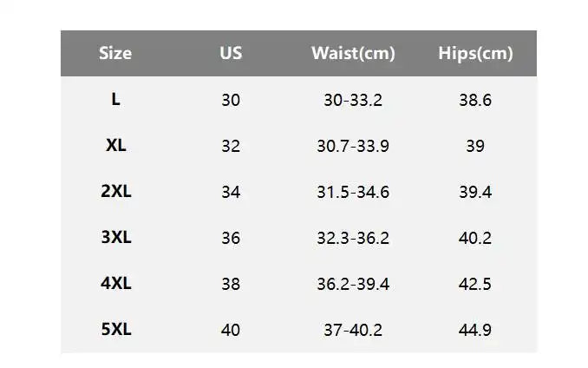Click waist value 37-40.2
The image size is (588, 368).
353,330
